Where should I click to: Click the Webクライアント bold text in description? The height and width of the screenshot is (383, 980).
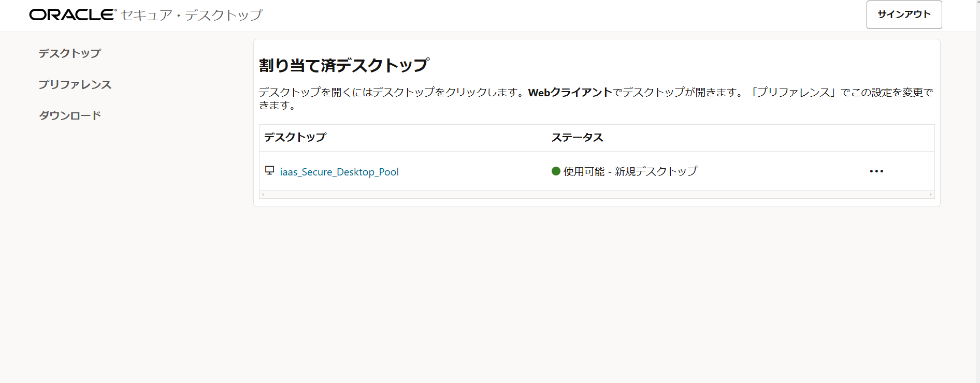point(570,93)
